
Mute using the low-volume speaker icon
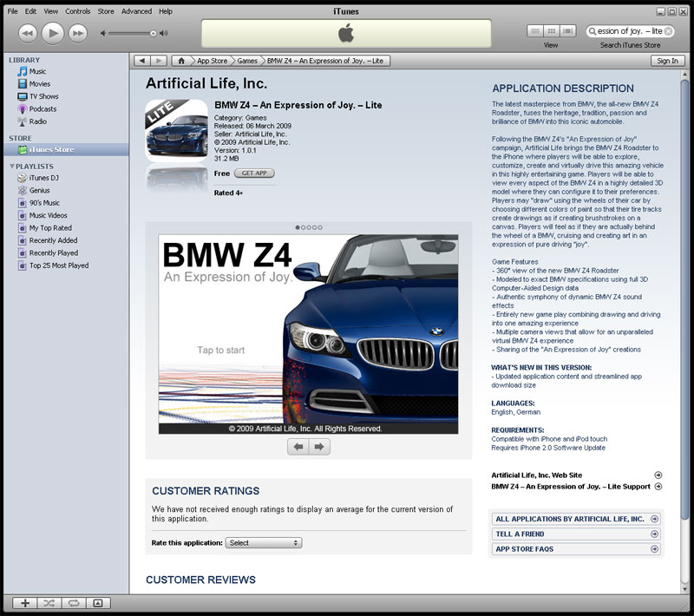[x=102, y=33]
